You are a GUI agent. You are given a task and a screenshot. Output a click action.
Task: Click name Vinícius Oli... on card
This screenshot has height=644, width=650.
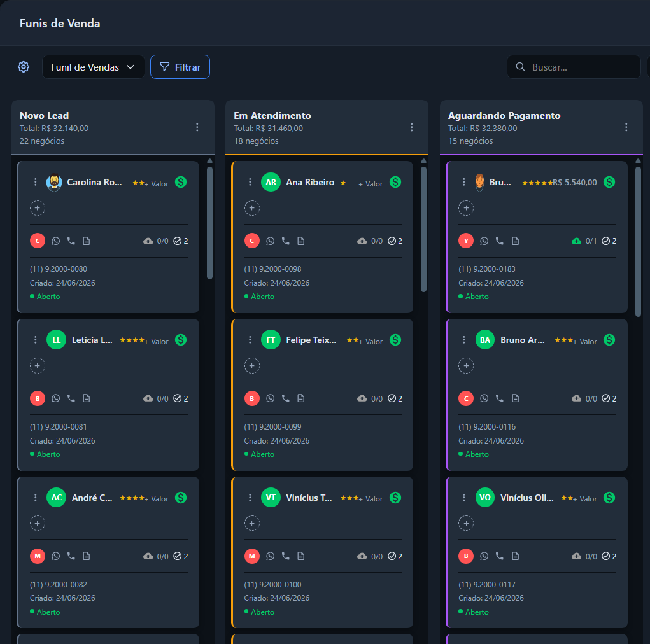pos(527,497)
